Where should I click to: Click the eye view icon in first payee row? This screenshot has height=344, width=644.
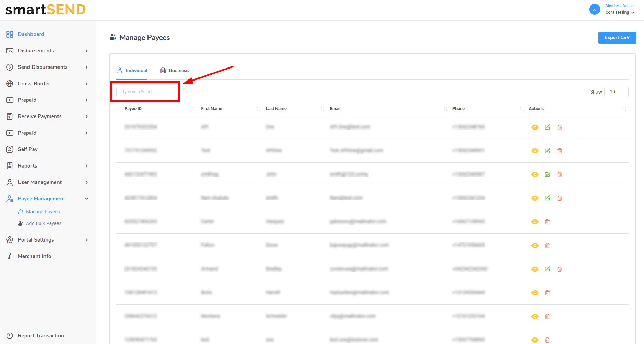point(535,127)
